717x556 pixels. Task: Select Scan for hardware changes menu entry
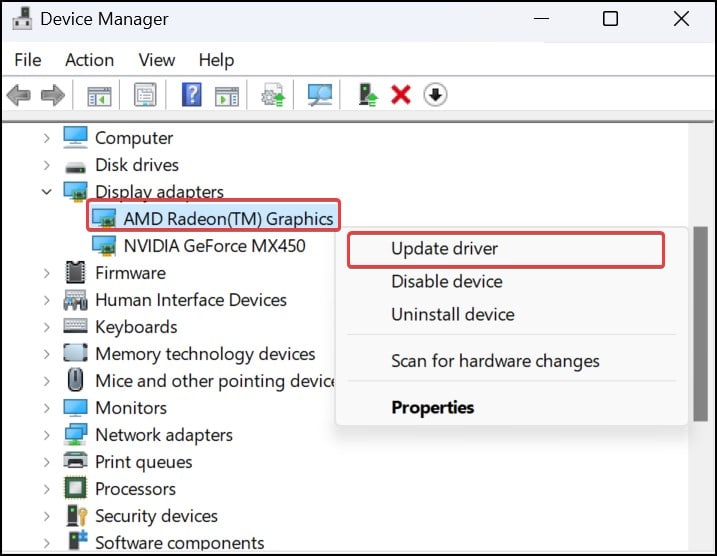(x=511, y=361)
